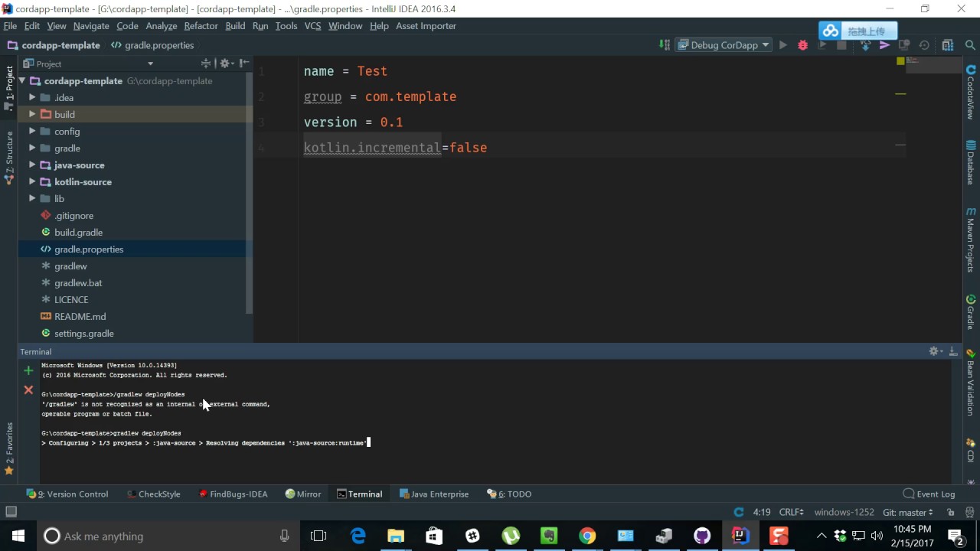Open the Git: master branch menu
The height and width of the screenshot is (551, 980).
908,512
